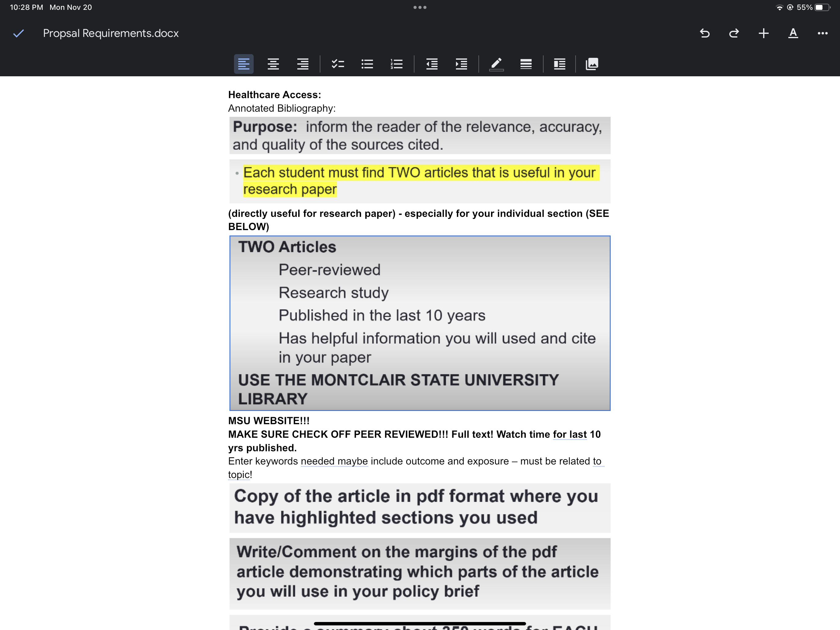The height and width of the screenshot is (630, 840).
Task: Open the line spacing options
Action: pyautogui.click(x=525, y=64)
